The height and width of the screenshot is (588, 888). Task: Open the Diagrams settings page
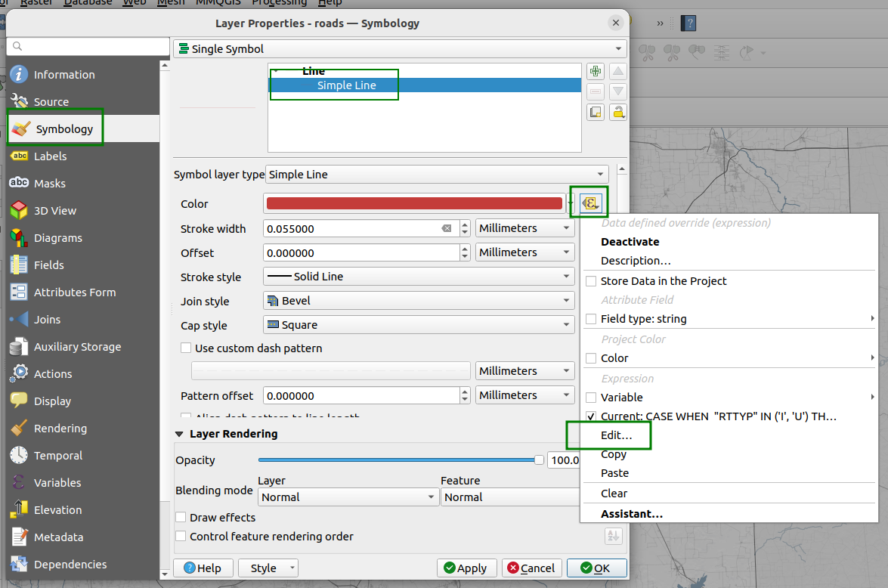coord(57,238)
